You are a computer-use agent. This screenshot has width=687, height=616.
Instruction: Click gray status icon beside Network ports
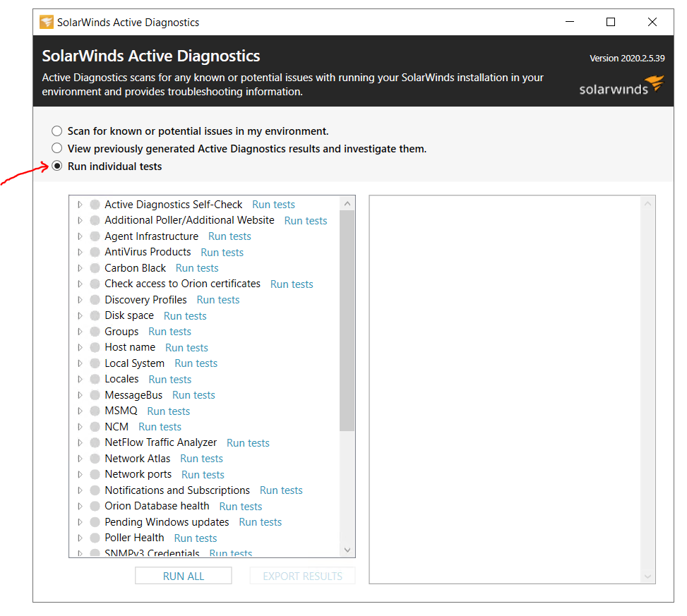pyautogui.click(x=95, y=474)
